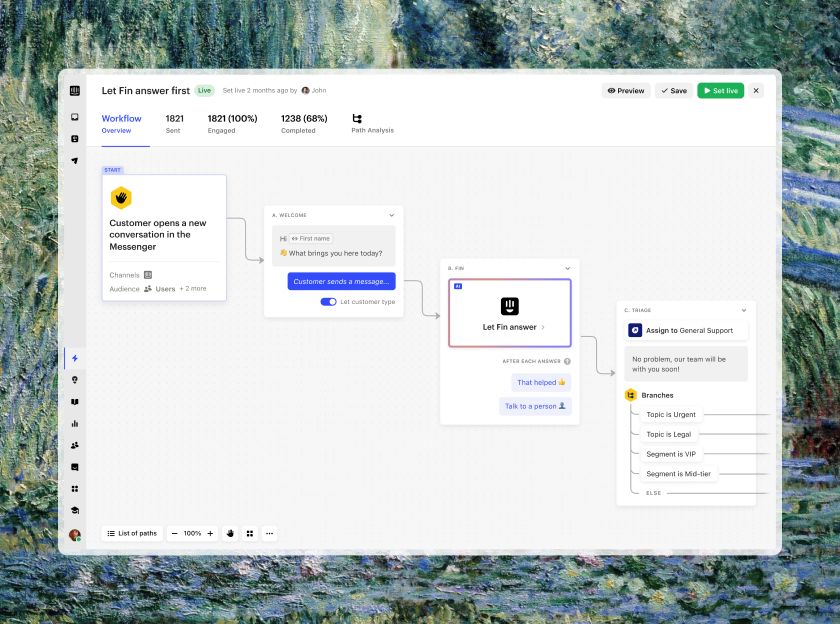Select the Segment is Mid-tier branch
Viewport: 840px width, 624px height.
click(678, 474)
